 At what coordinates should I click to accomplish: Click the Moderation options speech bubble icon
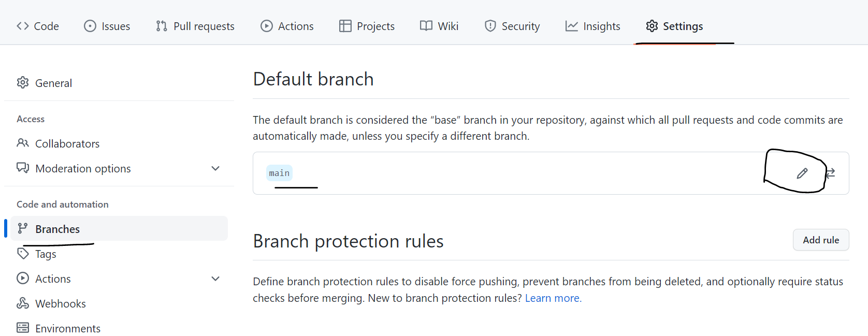(23, 168)
